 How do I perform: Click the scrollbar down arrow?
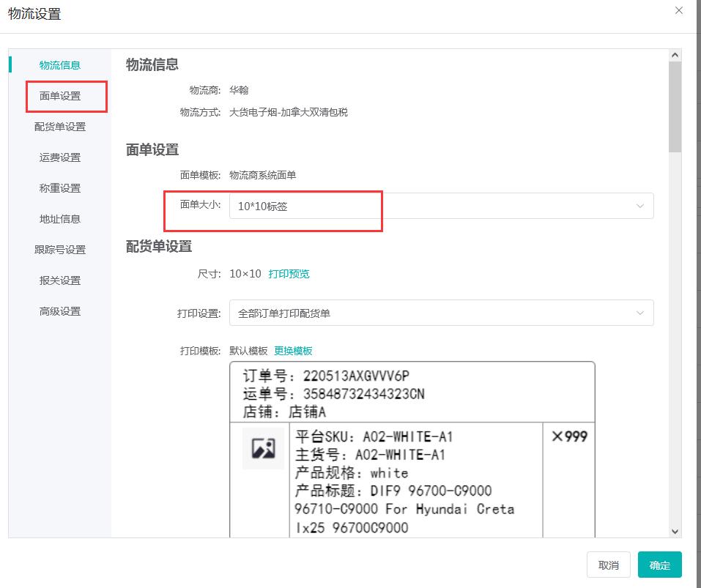pyautogui.click(x=675, y=532)
